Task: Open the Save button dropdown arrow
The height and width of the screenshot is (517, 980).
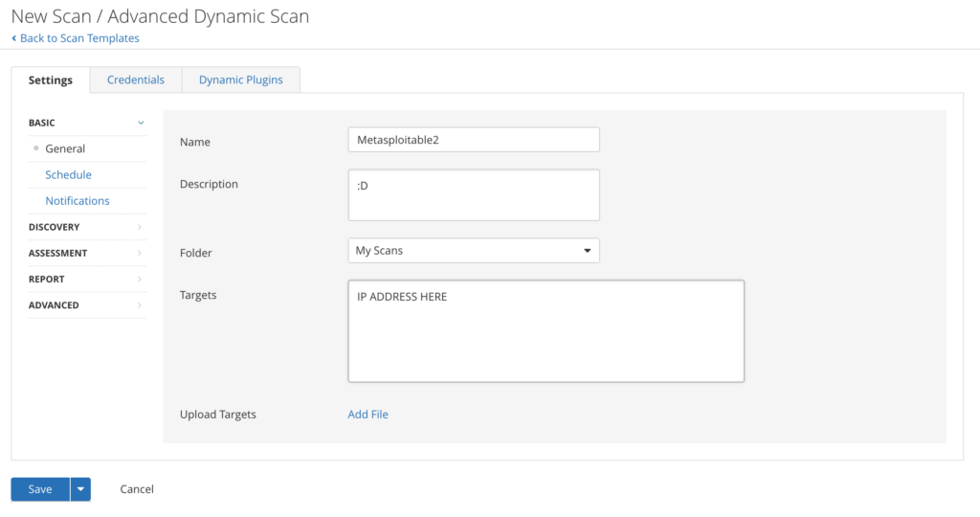Action: (80, 489)
